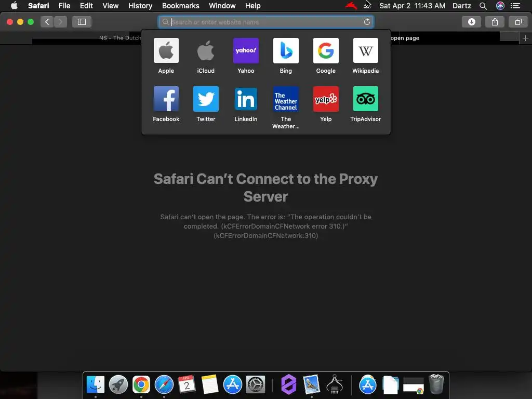
Task: Open Finder from the Dock
Action: pyautogui.click(x=96, y=384)
